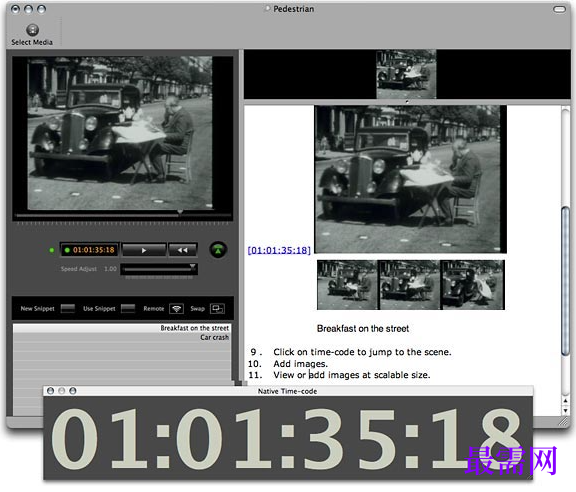
Task: Click the filmstrip divider handle below thumbnail strip
Action: click(x=407, y=102)
